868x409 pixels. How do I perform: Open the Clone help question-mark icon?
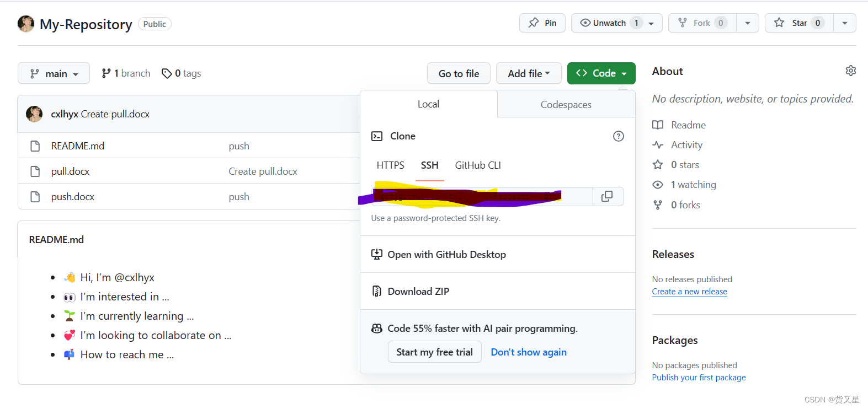(619, 136)
